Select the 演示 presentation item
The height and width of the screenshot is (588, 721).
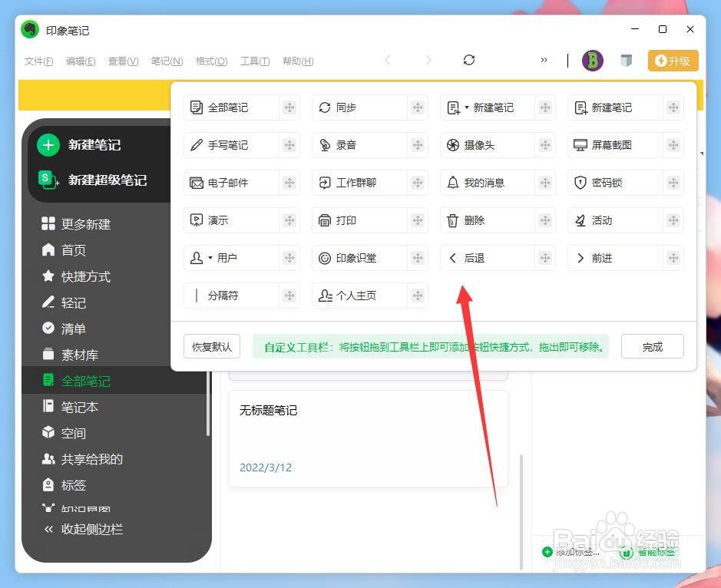[x=241, y=220]
